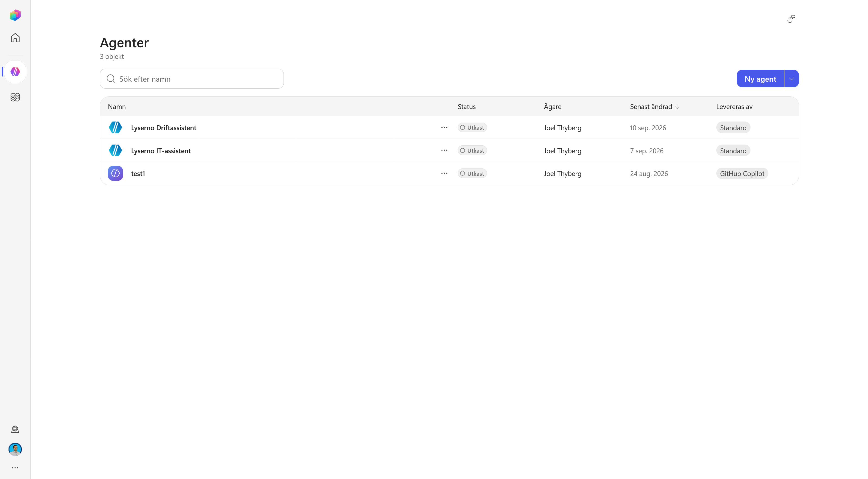The height and width of the screenshot is (479, 868).
Task: Expand the Ny agent dropdown arrow
Action: [791, 78]
